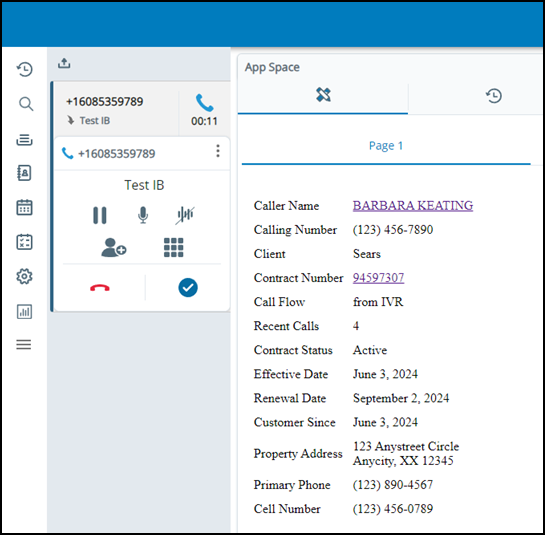Add a participant with person-plus icon

click(x=114, y=248)
